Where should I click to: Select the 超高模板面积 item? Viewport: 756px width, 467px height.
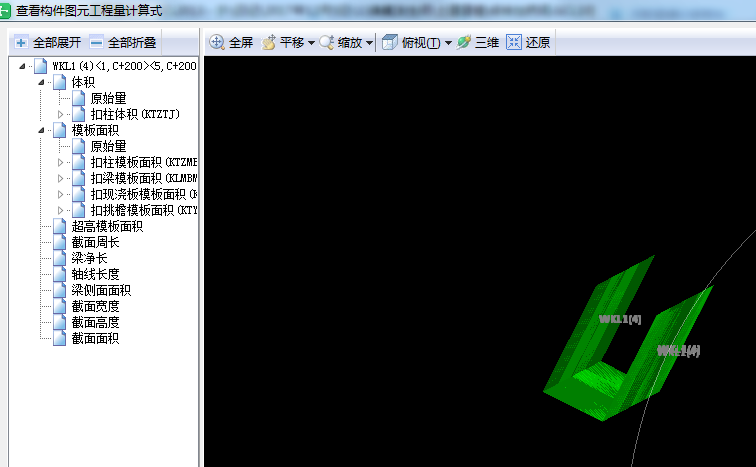[x=107, y=226]
